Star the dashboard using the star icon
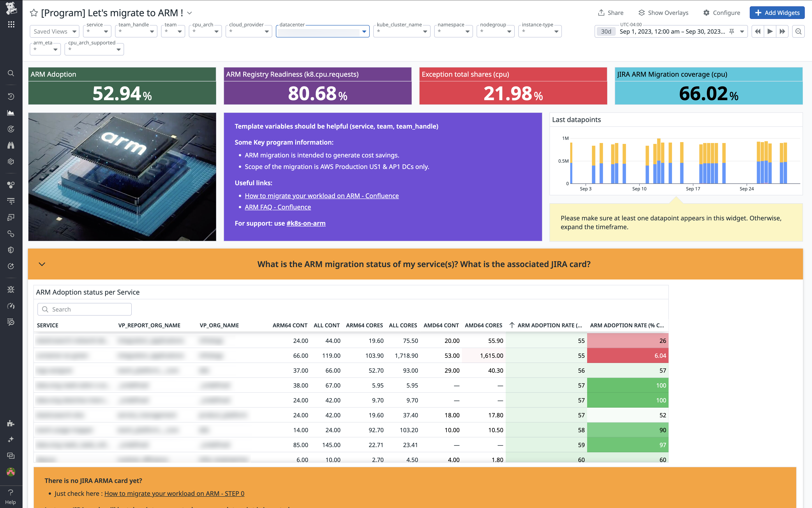This screenshot has width=812, height=508. pos(33,13)
